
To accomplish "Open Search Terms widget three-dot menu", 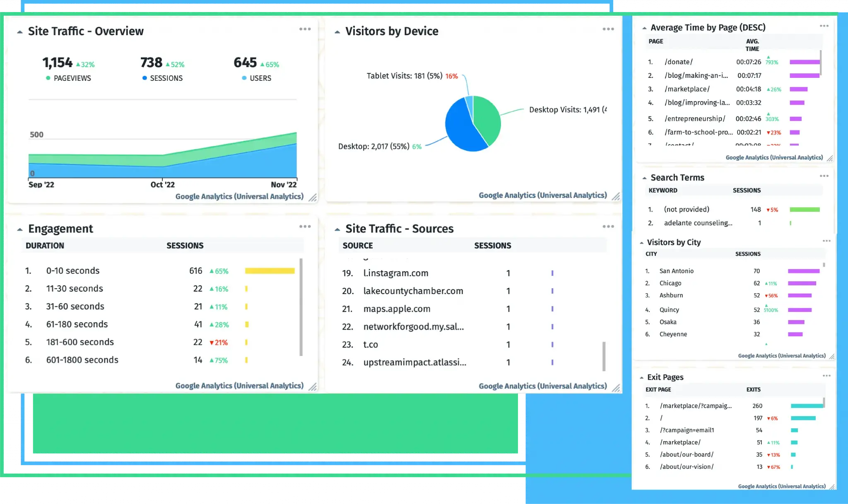I will pos(824,176).
